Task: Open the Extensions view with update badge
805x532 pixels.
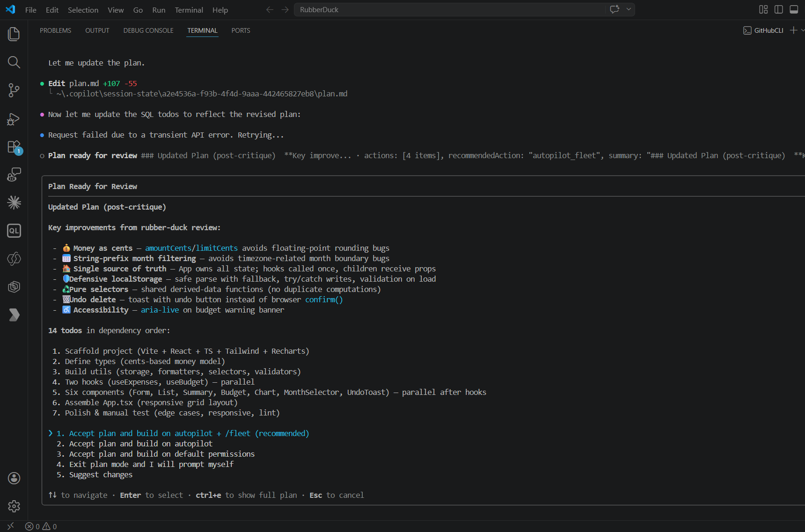Action: tap(14, 147)
